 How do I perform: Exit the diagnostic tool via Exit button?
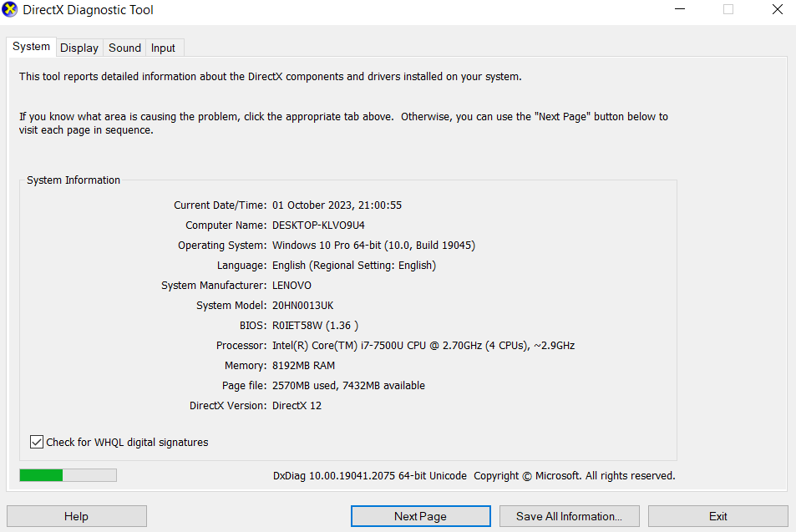pos(717,516)
